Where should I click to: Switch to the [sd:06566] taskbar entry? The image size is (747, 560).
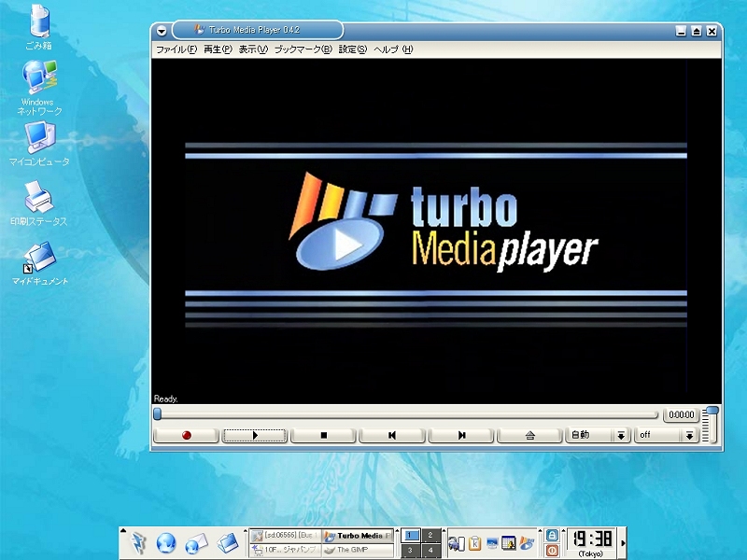pos(286,536)
